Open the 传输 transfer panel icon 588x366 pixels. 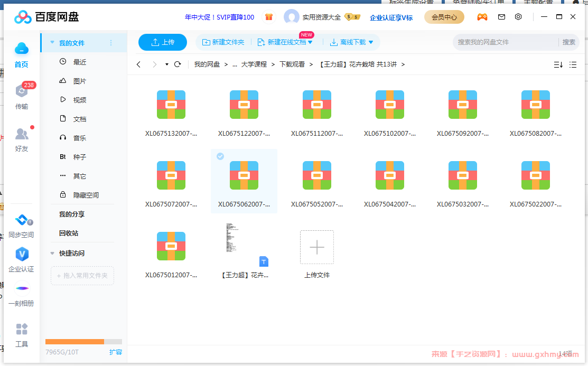[x=22, y=90]
